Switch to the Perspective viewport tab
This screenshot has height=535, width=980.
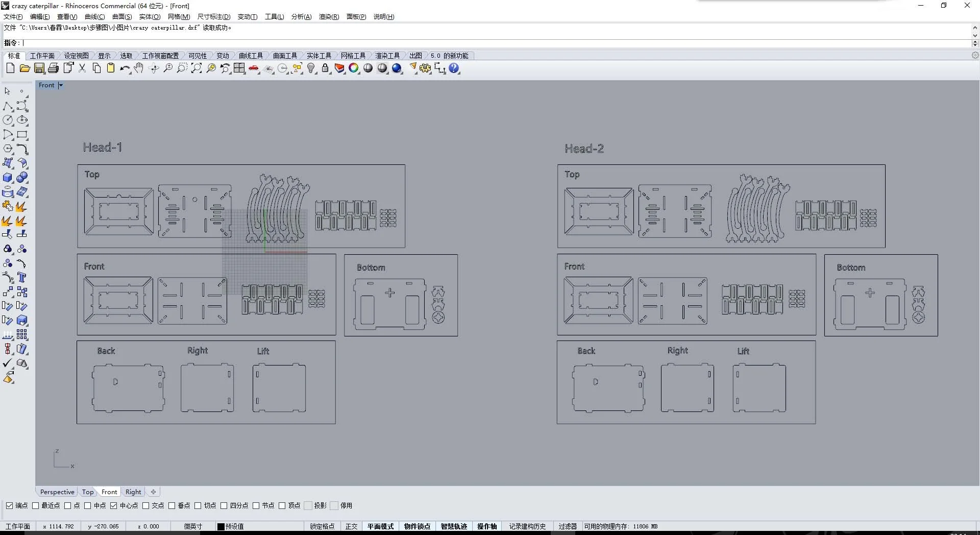pyautogui.click(x=57, y=492)
